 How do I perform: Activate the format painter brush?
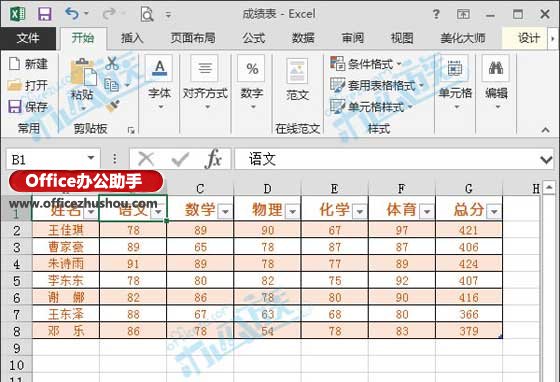112,106
